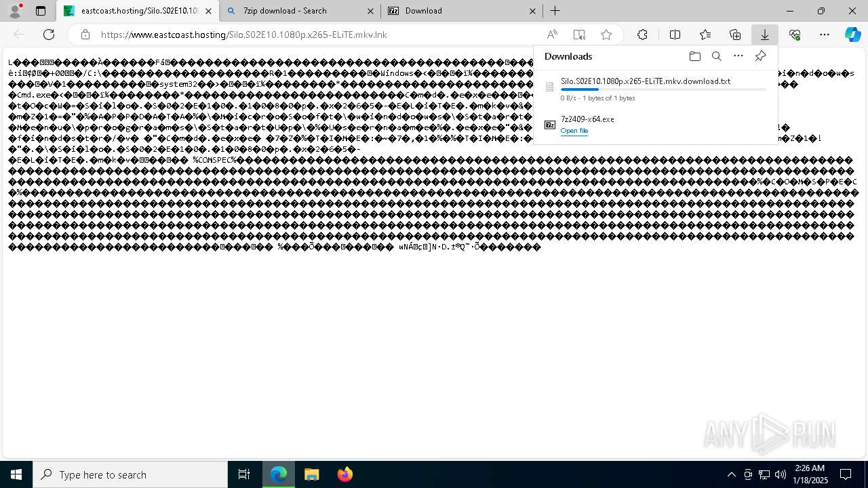Open Downloads folder icon in panel
Viewport: 868px width, 488px height.
[x=694, y=56]
